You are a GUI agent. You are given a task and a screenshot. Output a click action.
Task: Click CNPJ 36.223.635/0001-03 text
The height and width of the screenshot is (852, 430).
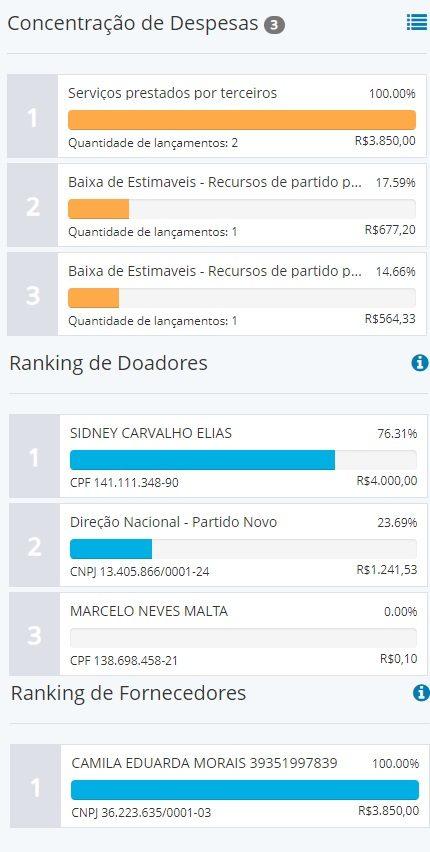pyautogui.click(x=141, y=813)
